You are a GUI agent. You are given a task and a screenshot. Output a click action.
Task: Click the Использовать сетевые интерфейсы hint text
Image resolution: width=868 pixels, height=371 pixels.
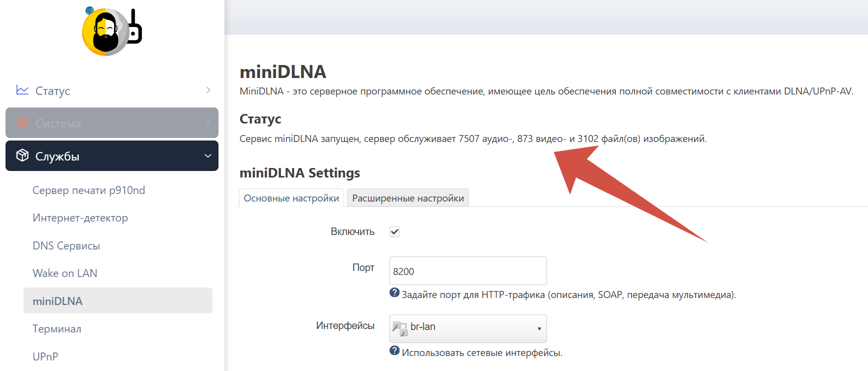pyautogui.click(x=482, y=353)
